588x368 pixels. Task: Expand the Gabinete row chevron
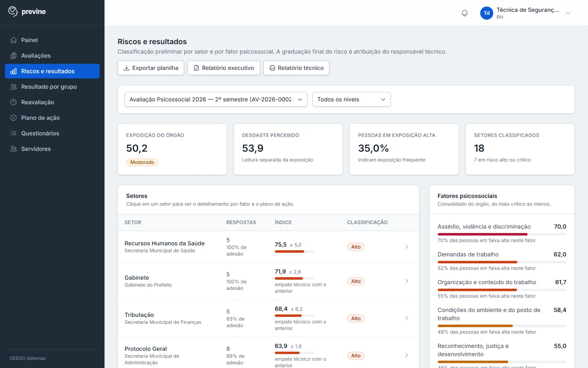(x=406, y=281)
